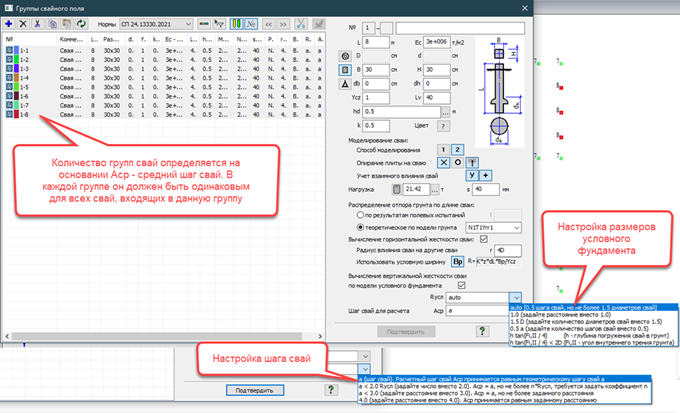Select pile group row 1-3

[164, 69]
